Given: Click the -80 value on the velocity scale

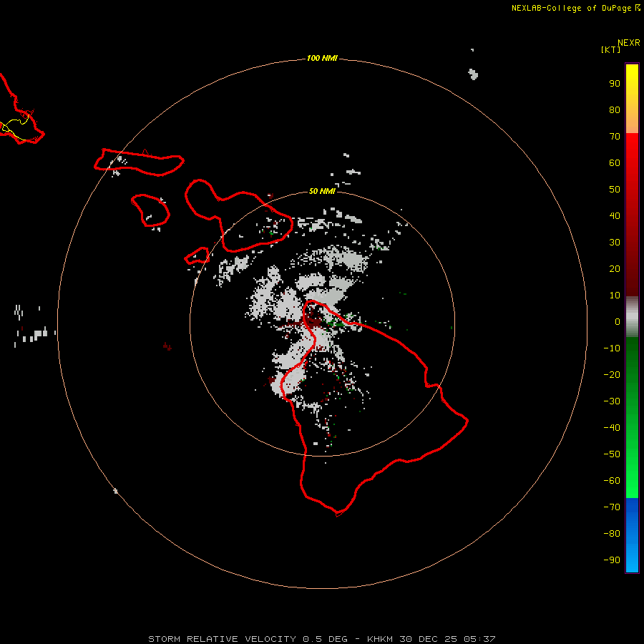Looking at the screenshot, I should [x=612, y=534].
